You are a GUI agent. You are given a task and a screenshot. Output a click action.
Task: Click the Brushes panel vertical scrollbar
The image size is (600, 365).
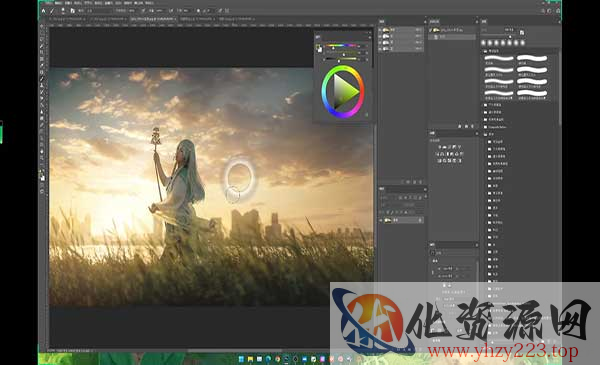tap(559, 88)
